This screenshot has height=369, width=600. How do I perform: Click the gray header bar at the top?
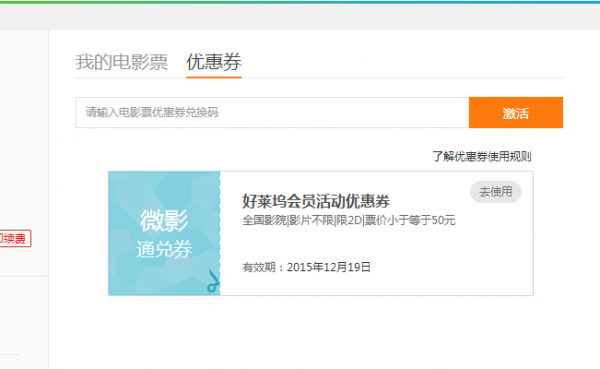[300, 17]
